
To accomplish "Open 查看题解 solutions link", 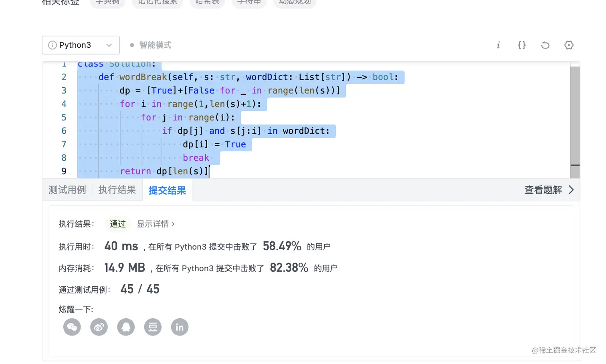I will 543,190.
